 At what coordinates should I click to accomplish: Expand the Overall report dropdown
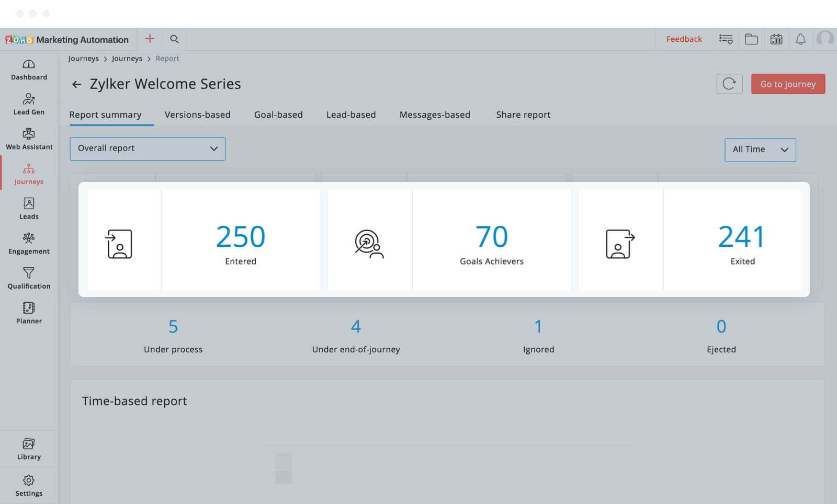coord(148,148)
